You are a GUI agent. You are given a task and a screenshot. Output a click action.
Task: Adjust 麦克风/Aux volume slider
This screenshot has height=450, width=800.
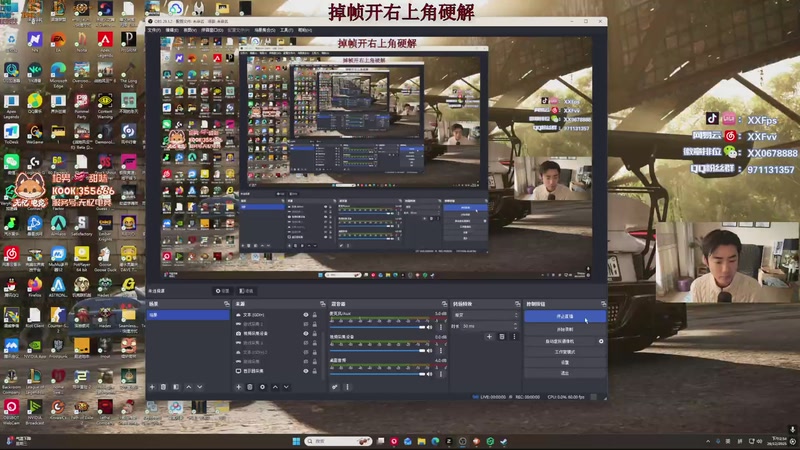[x=378, y=327]
